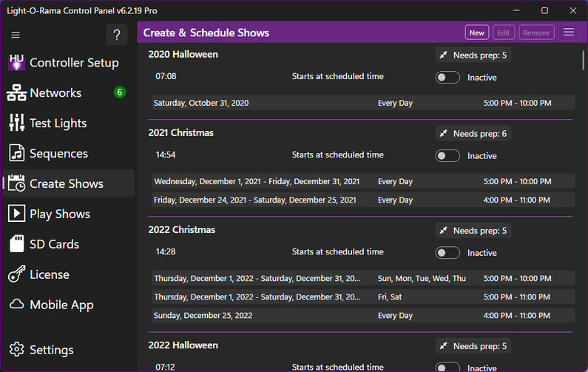Click Starts at scheduled time for 2022 Christmas
This screenshot has height=372, width=588.
[x=337, y=251]
